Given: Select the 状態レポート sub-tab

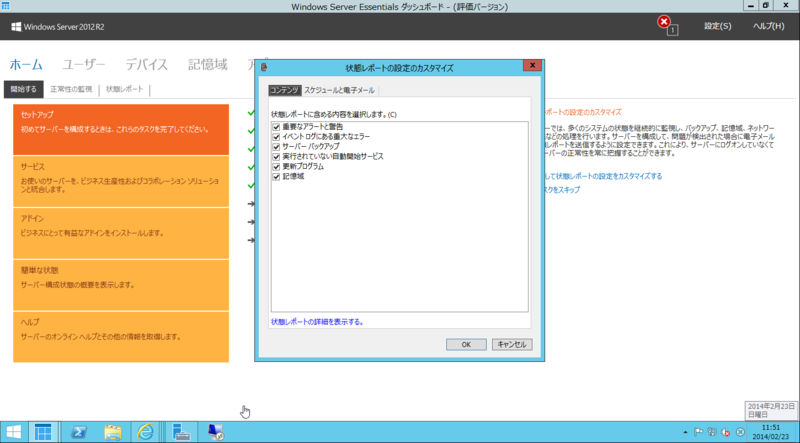Looking at the screenshot, I should click(x=124, y=89).
